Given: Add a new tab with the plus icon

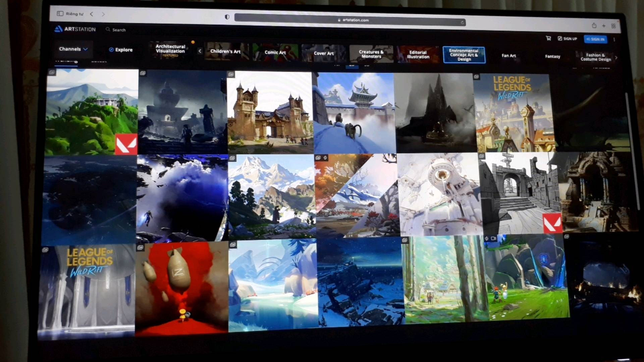Looking at the screenshot, I should tap(603, 26).
